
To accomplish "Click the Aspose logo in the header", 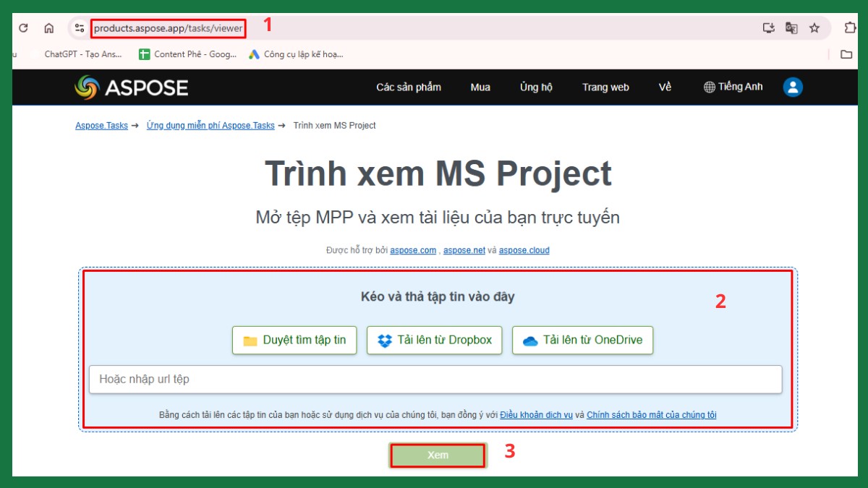I will pyautogui.click(x=131, y=87).
